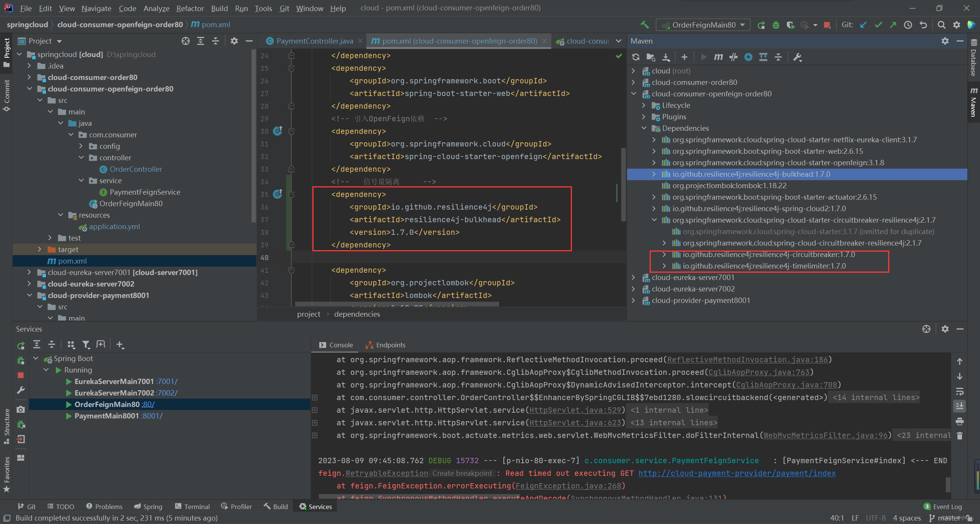Debug OrderFeignMain80 with bug icon
980x524 pixels.
776,25
